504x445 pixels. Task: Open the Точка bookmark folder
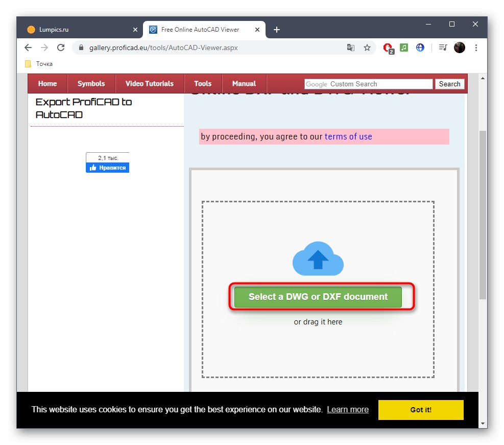[39, 64]
